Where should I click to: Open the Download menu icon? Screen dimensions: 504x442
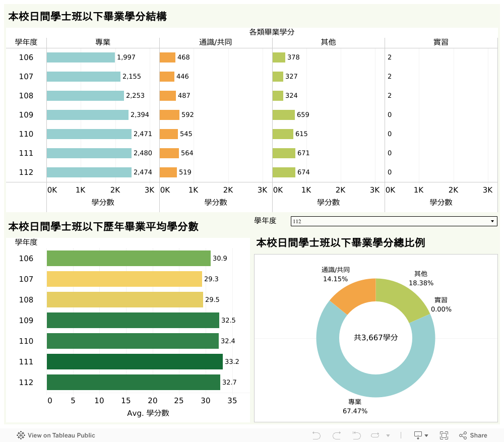click(421, 435)
